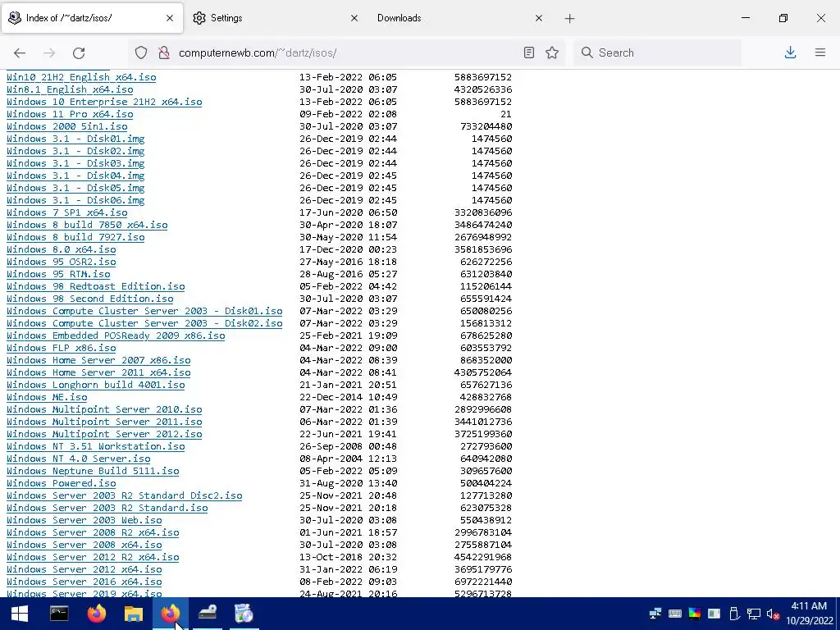The width and height of the screenshot is (840, 630).
Task: Open Windows Embedded POSReady 2009 x86.iso
Action: (x=116, y=336)
